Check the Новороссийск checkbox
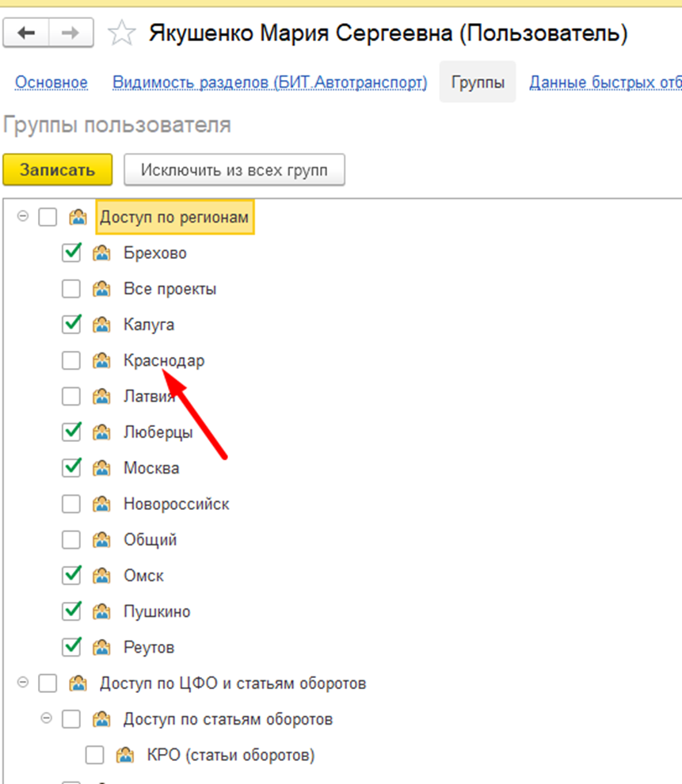 tap(71, 504)
